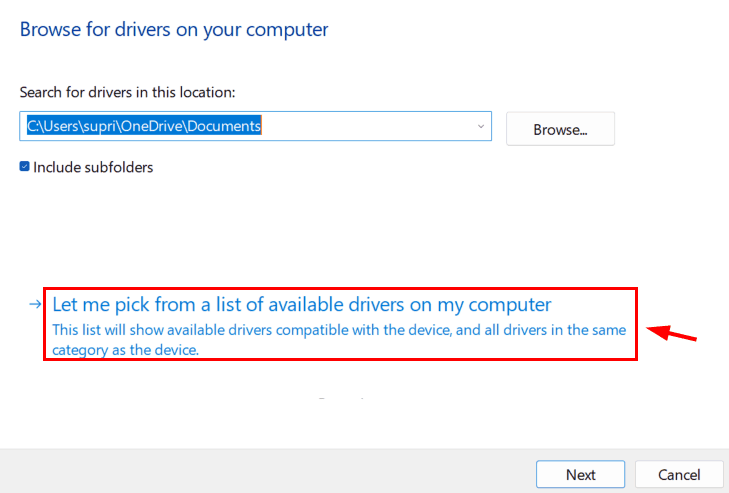Click 'category as the device.' text line
This screenshot has width=729, height=493.
tap(126, 350)
